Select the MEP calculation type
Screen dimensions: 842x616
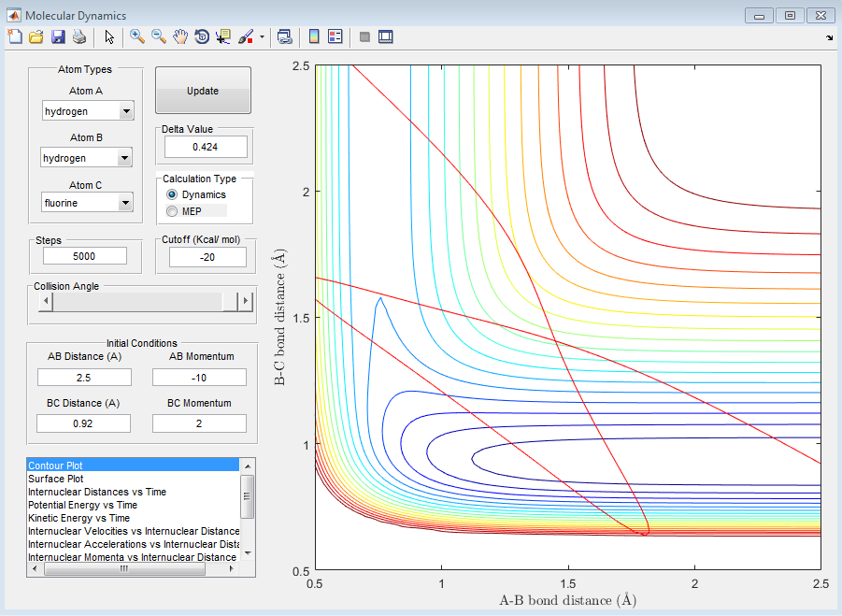click(x=171, y=211)
